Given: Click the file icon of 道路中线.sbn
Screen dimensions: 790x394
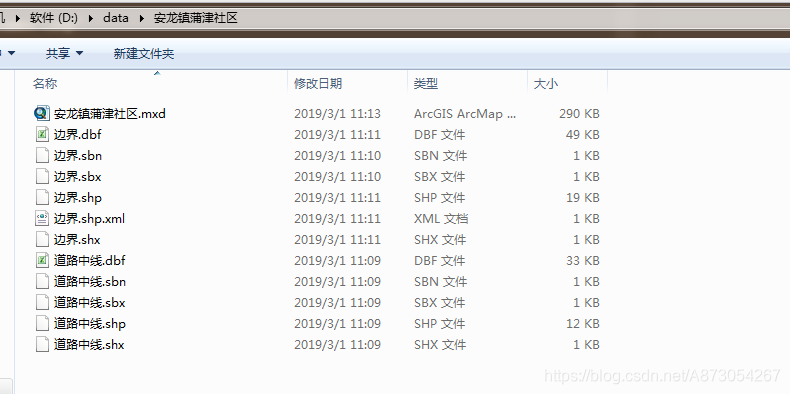Looking at the screenshot, I should [42, 282].
